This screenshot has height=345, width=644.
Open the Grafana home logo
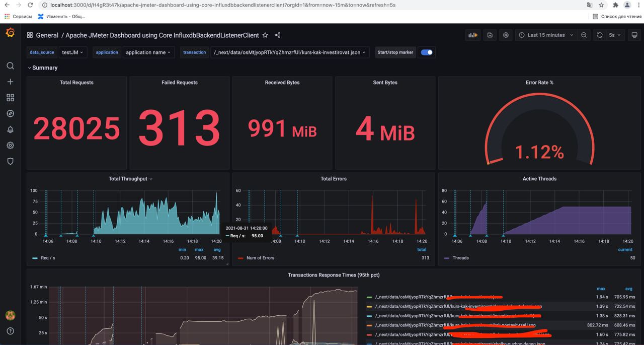[x=10, y=33]
